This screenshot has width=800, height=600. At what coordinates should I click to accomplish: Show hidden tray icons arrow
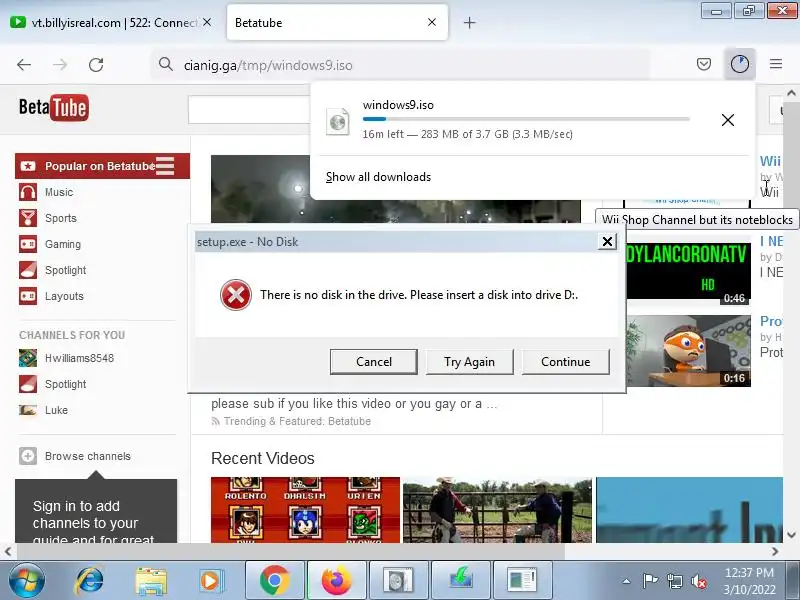click(x=627, y=581)
